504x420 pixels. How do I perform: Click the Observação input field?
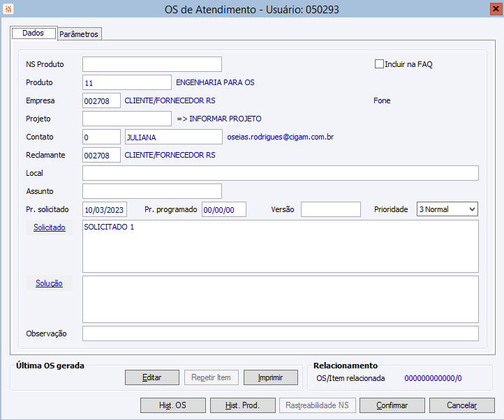click(281, 333)
